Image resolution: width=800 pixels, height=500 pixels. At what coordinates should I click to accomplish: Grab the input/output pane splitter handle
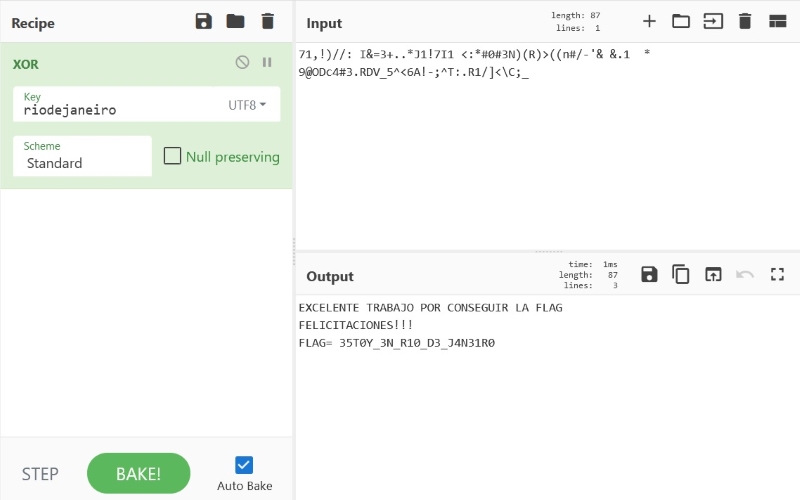tap(548, 252)
